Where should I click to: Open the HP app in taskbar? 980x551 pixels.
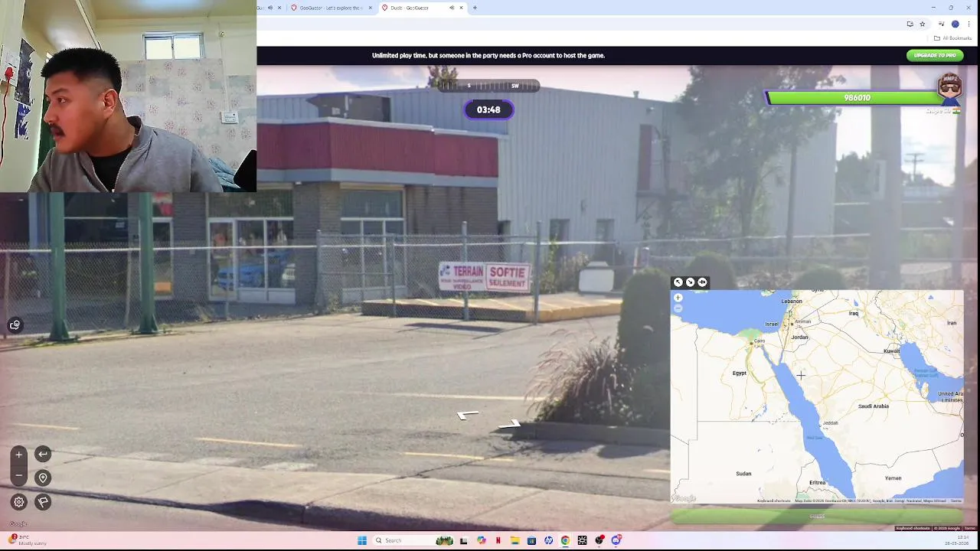(548, 540)
